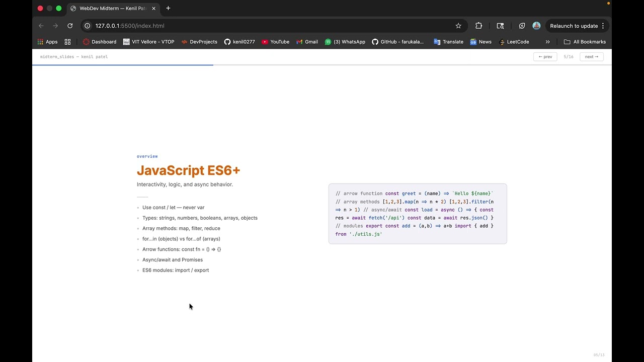Viewport: 644px width, 362px height.
Task: Click the slide progress bar
Action: point(322,65)
